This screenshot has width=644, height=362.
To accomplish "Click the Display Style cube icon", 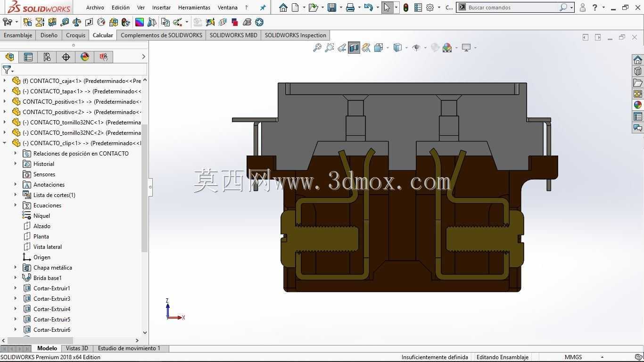I will coord(397,48).
